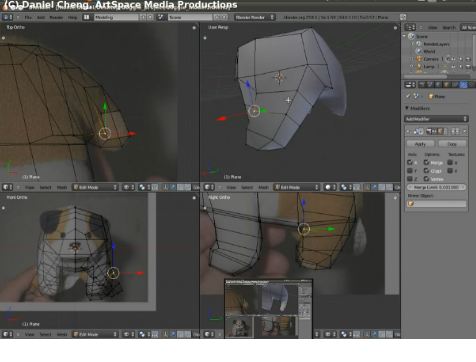Add a new screen layout with plus button
476x362 pixels.
pos(143,17)
